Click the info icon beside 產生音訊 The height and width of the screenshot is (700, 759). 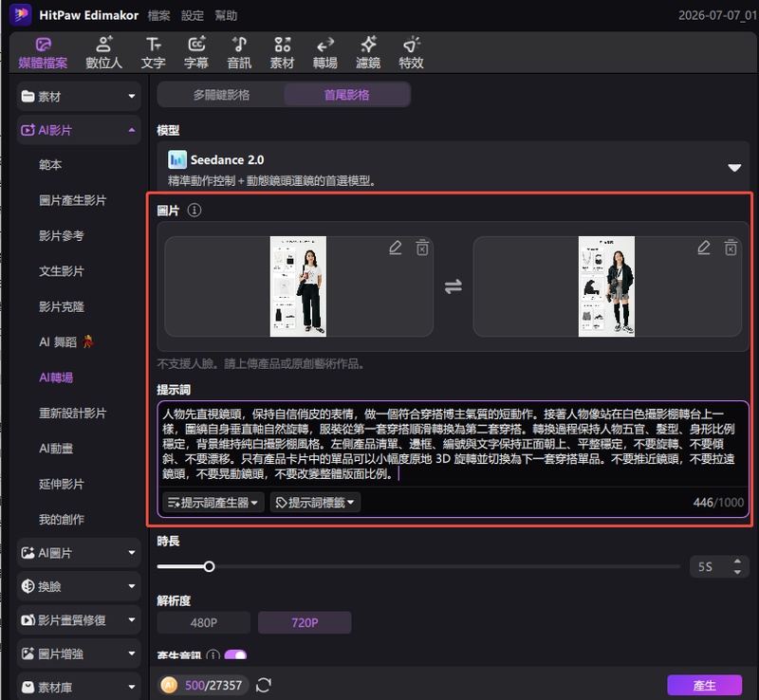tap(213, 655)
